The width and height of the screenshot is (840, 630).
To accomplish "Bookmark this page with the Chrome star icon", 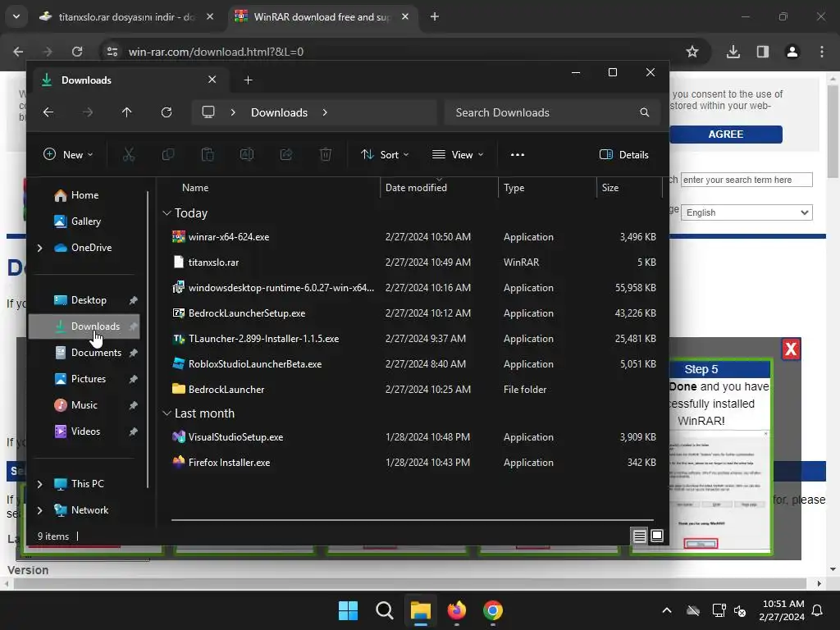I will pos(692,52).
